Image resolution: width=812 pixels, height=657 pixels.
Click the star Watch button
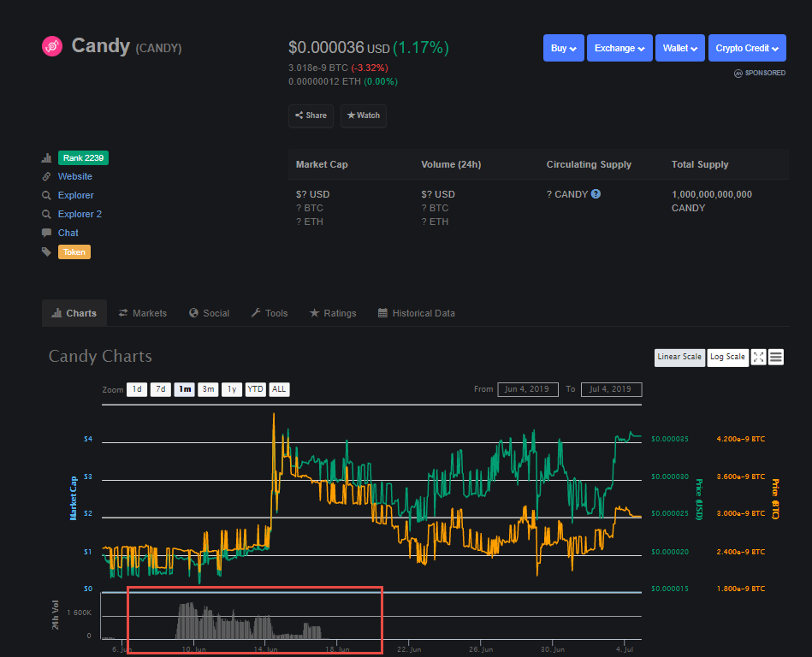(x=363, y=115)
